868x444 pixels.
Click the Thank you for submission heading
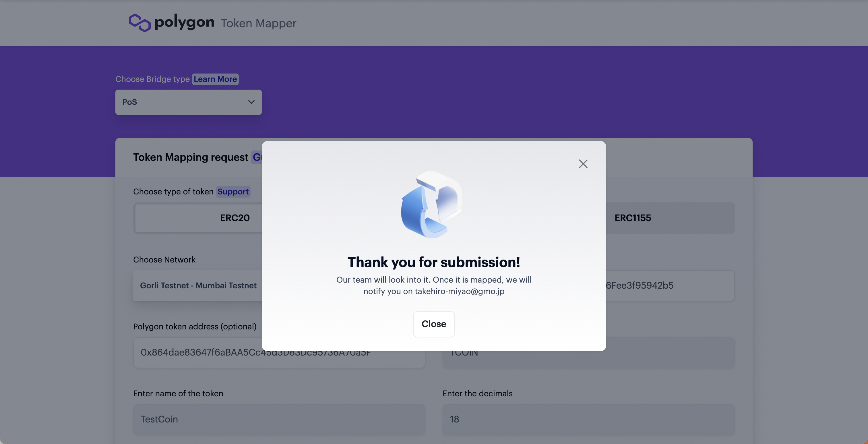434,262
